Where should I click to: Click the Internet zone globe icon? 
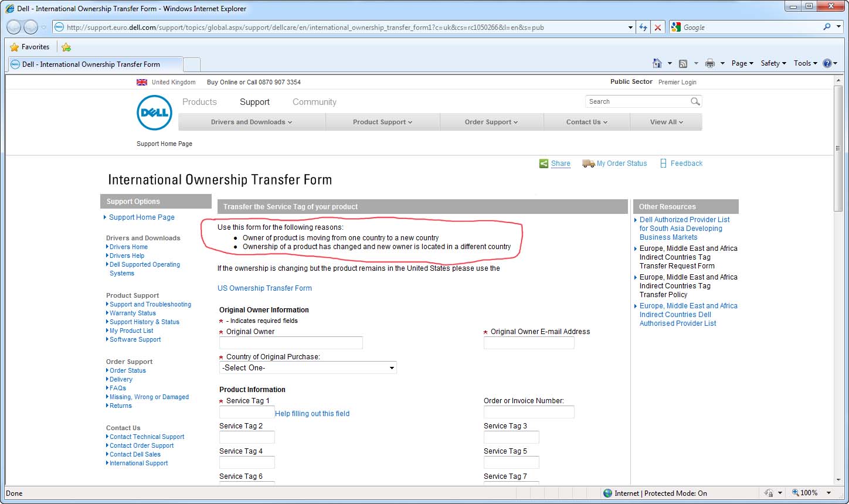607,493
